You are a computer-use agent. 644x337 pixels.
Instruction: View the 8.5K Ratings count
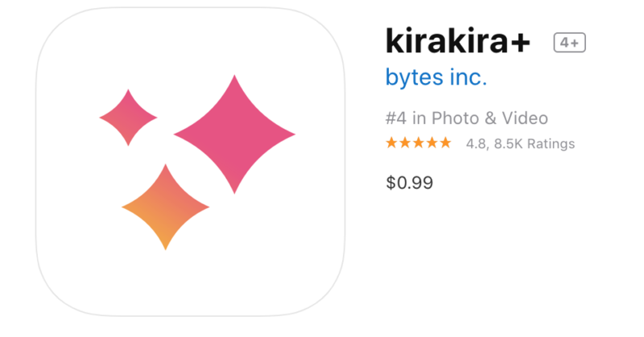point(535,144)
